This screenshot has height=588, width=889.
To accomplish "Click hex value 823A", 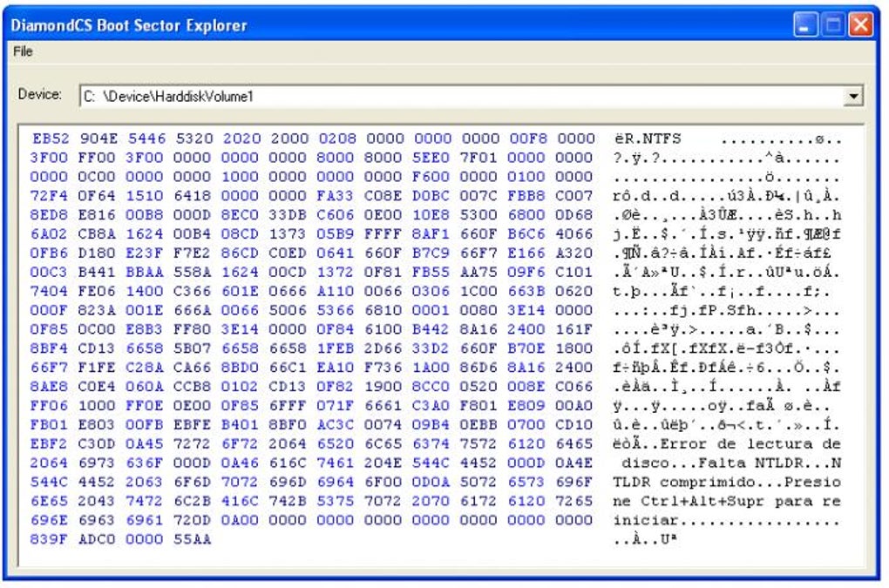I will [98, 310].
